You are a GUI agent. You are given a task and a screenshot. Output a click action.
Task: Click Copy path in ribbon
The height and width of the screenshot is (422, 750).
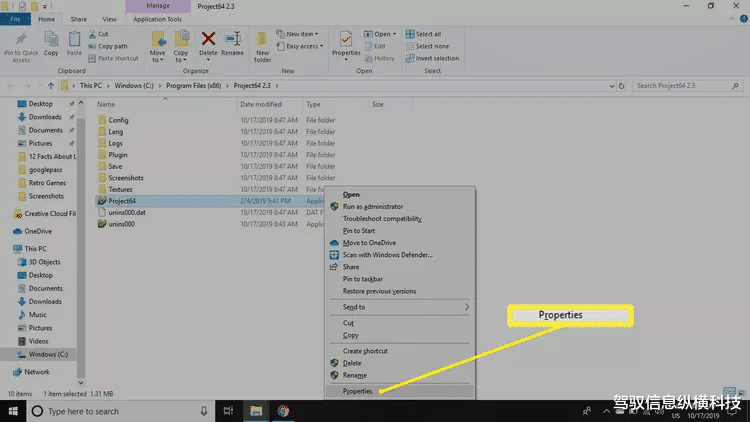[108, 46]
